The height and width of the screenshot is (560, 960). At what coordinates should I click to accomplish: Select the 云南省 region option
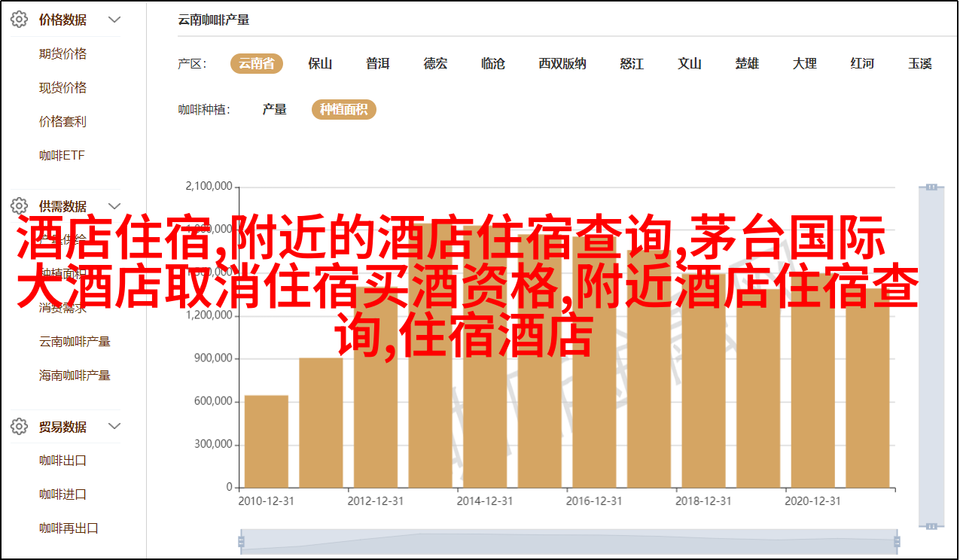pyautogui.click(x=257, y=64)
